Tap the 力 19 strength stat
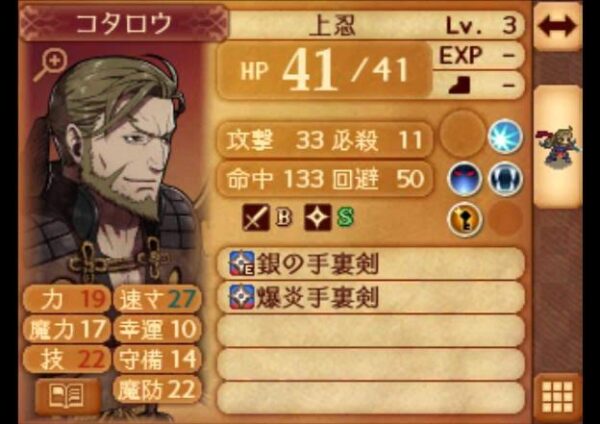The width and height of the screenshot is (600, 424). point(67,300)
